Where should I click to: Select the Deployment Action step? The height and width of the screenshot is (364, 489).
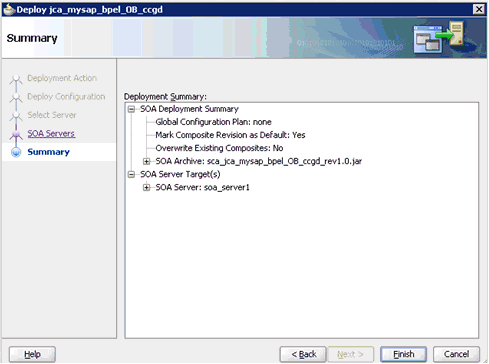click(x=62, y=78)
